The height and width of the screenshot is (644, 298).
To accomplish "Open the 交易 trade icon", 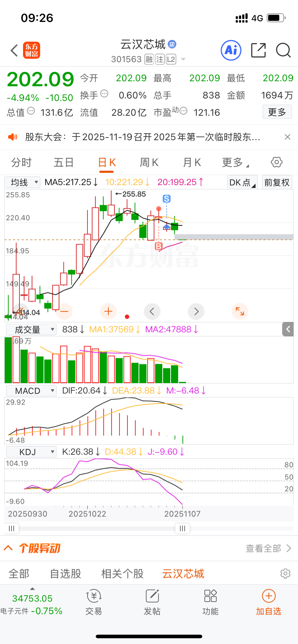I will click(94, 603).
